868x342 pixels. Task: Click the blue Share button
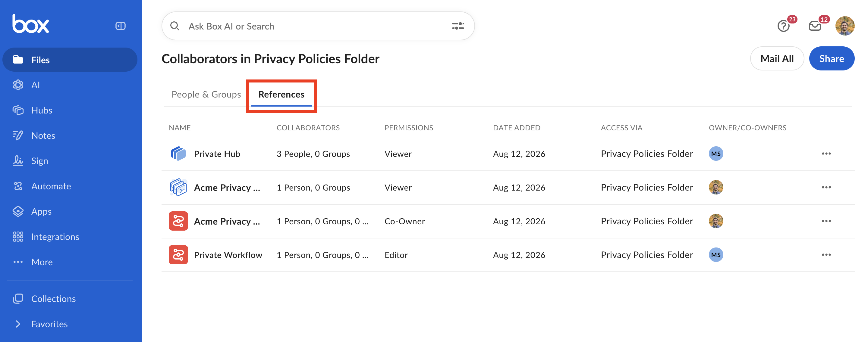(x=831, y=59)
